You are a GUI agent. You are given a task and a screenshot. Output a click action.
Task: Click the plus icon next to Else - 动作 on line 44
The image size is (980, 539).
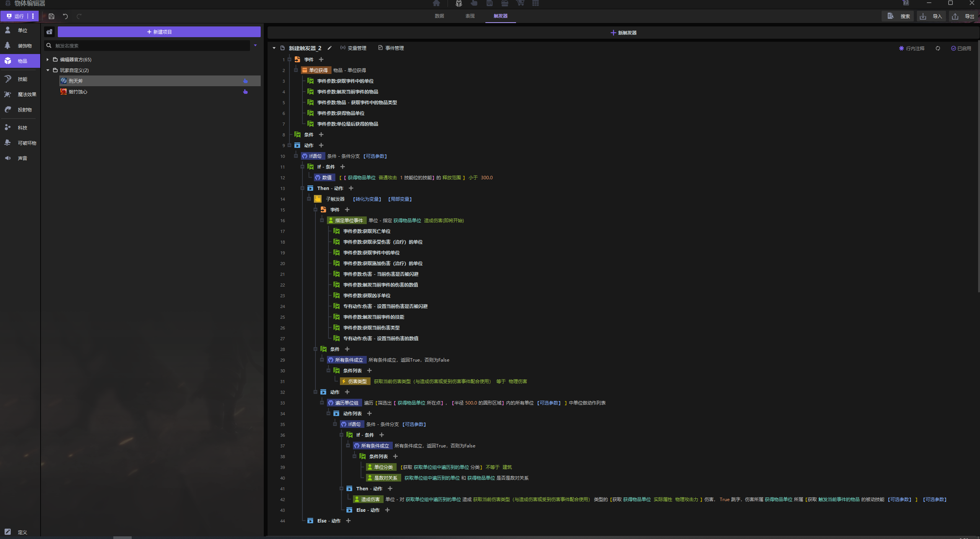(348, 521)
